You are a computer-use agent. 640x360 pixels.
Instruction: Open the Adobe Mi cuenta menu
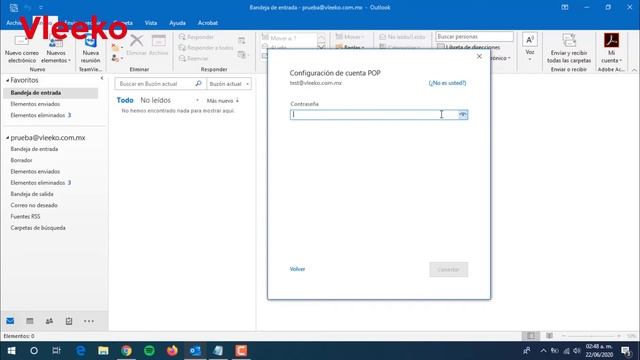(611, 49)
